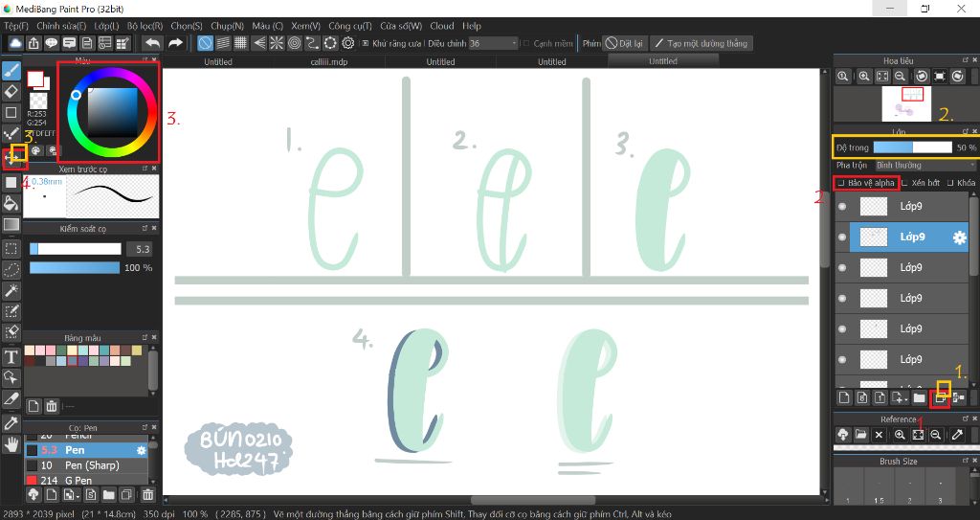980x520 pixels.
Task: Open snap settings gear icon
Action: tap(348, 42)
